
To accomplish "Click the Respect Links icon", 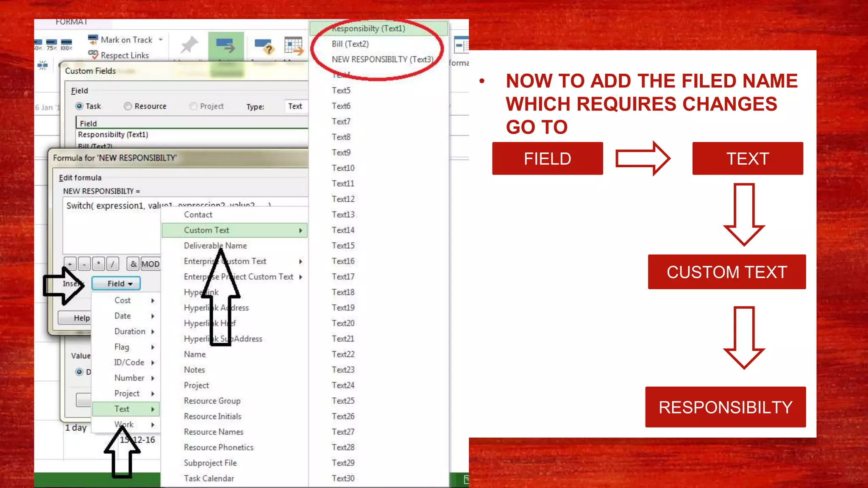I will (x=93, y=55).
